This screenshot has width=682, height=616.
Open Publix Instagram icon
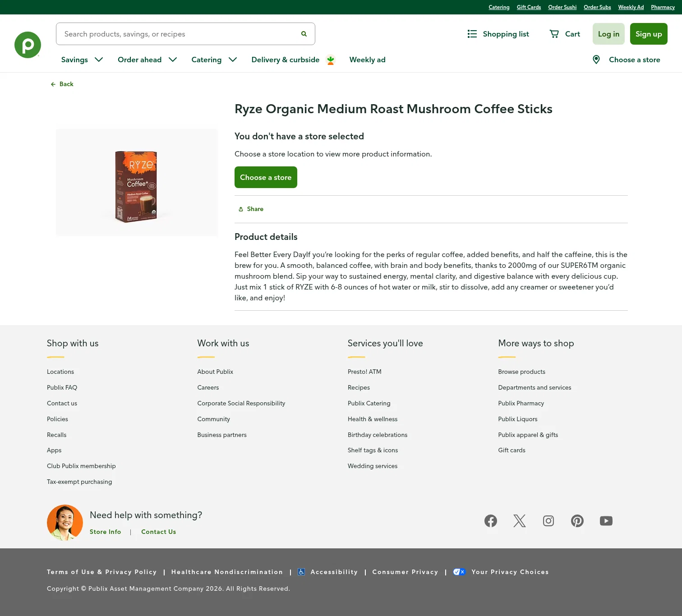coord(548,521)
